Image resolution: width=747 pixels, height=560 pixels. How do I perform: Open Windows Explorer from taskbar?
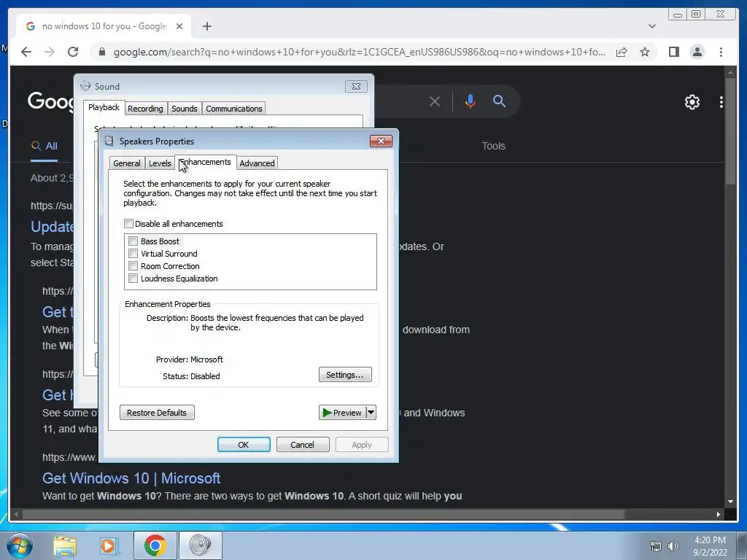(65, 545)
